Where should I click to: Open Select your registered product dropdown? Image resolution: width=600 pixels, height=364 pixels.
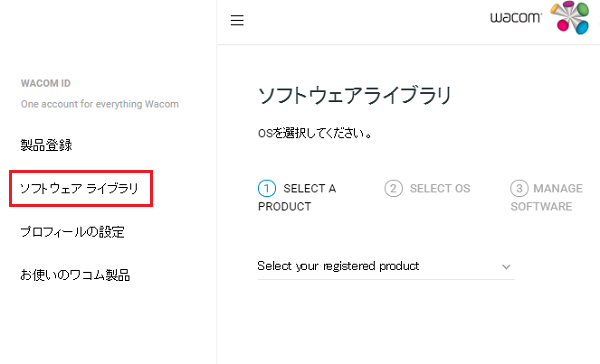click(x=386, y=266)
